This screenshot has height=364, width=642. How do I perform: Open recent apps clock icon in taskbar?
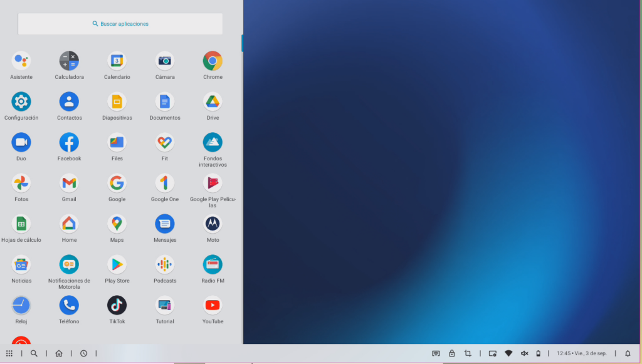[x=83, y=353]
